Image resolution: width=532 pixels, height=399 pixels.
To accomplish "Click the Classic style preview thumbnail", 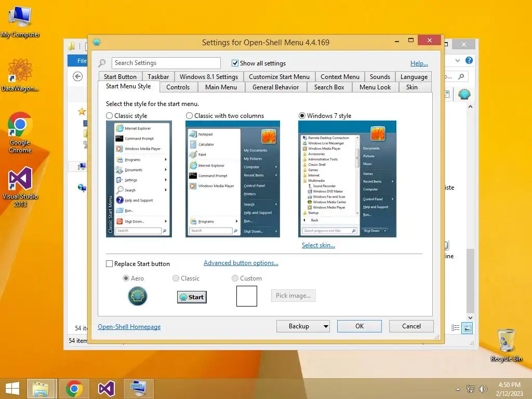I will (x=139, y=179).
